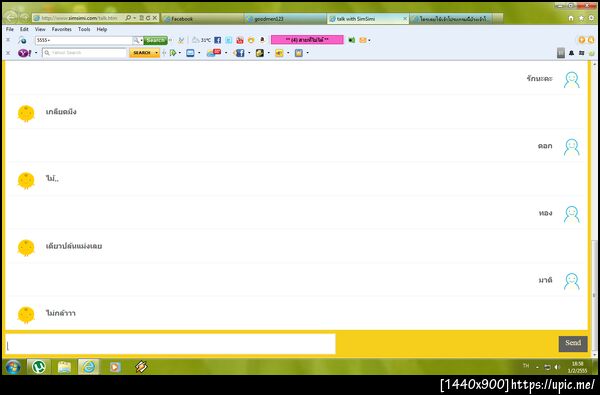
Task: Show hidden icons arrow in system tray
Action: (x=537, y=367)
